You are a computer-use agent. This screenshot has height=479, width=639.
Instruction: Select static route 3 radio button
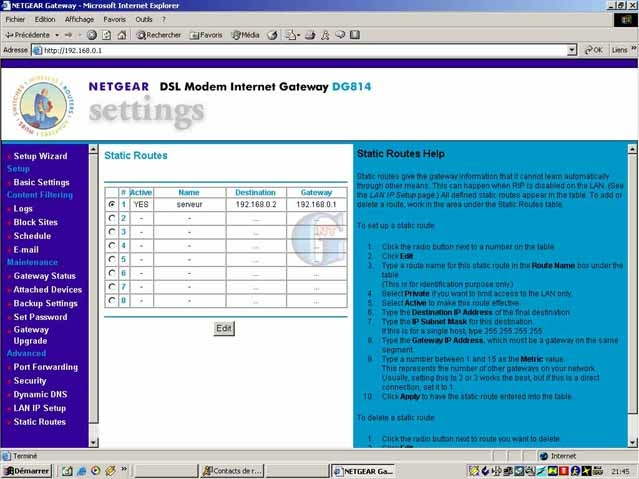pos(112,232)
